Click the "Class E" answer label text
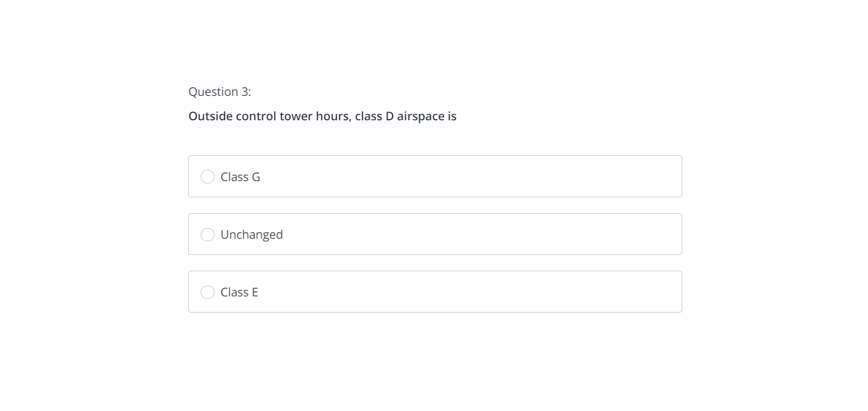 coord(240,292)
